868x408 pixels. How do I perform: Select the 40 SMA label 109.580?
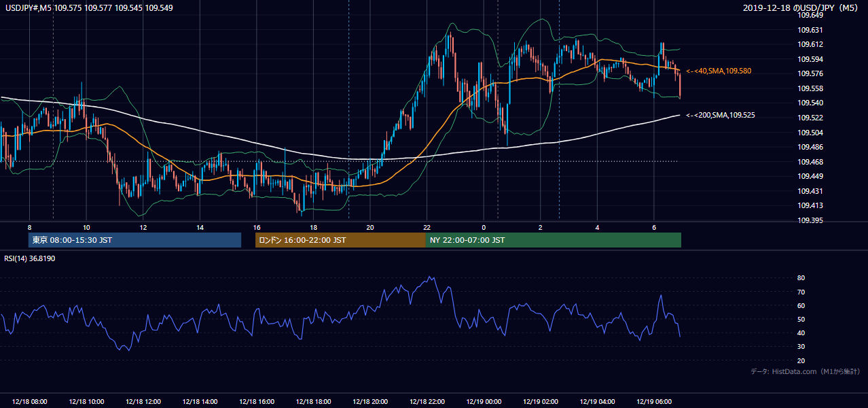(719, 71)
